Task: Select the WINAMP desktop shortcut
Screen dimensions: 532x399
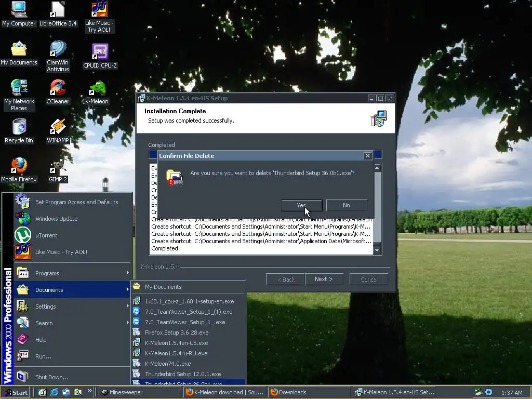Action: (x=58, y=131)
